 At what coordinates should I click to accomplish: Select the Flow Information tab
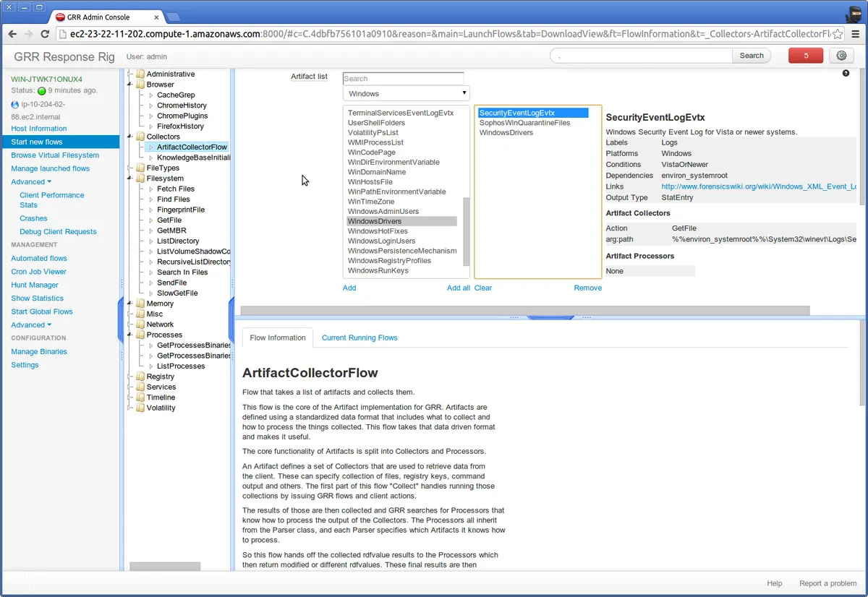coord(277,338)
